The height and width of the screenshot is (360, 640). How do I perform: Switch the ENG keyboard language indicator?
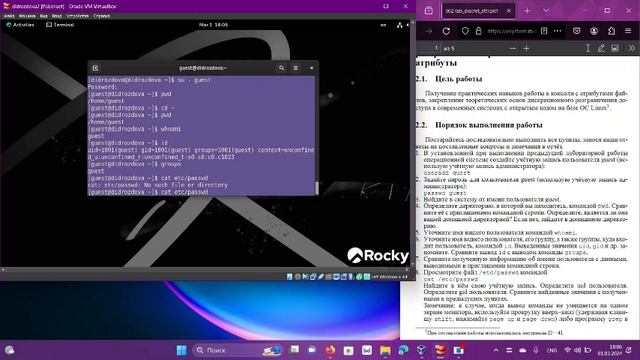pyautogui.click(x=552, y=350)
